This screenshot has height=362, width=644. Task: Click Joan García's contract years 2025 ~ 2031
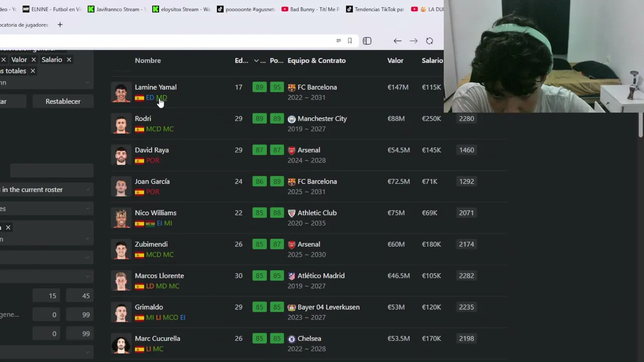tap(306, 192)
